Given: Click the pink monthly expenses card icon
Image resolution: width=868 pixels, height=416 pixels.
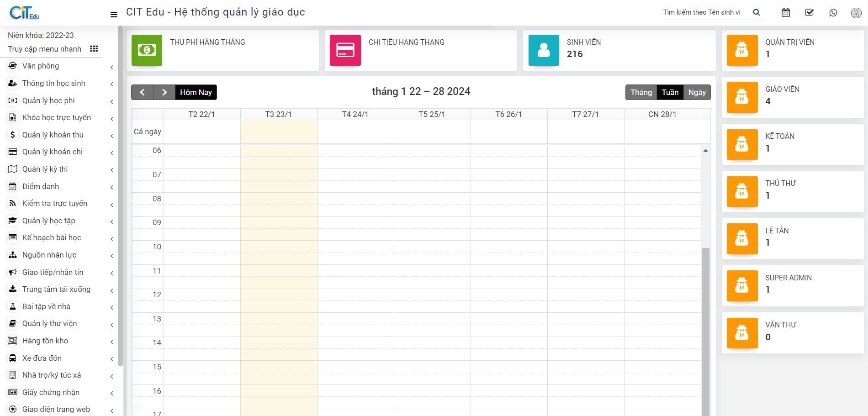Looking at the screenshot, I should coord(345,50).
